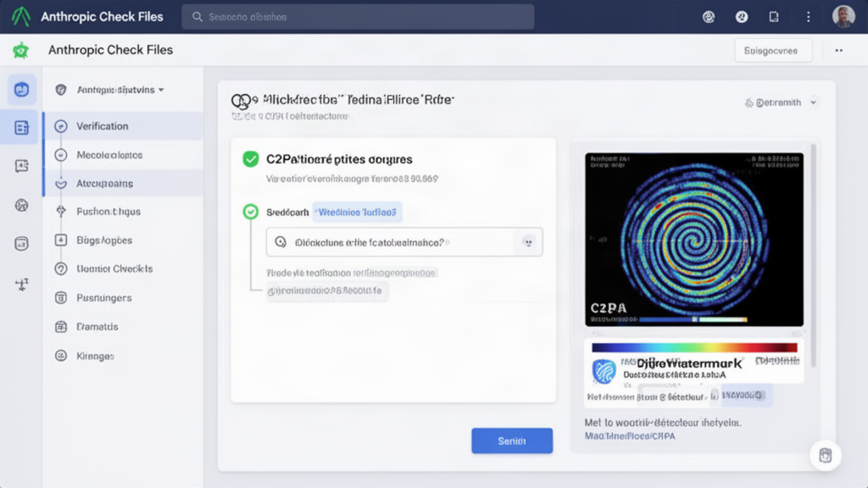This screenshot has width=868, height=488.
Task: Open the globe icon in top bar
Action: point(709,17)
